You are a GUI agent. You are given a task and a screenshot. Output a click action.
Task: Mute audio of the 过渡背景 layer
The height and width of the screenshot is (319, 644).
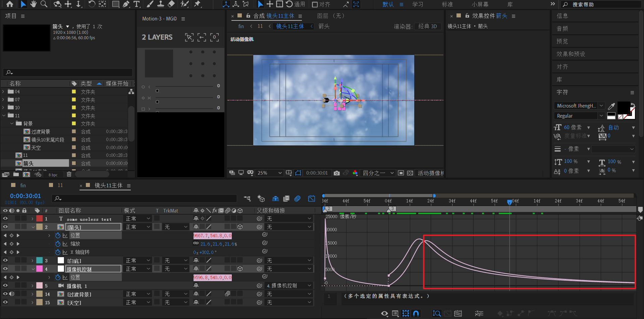tap(12, 294)
